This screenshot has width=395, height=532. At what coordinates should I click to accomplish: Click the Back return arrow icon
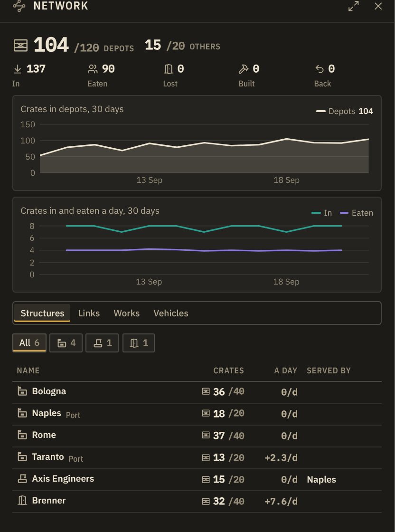pyautogui.click(x=320, y=69)
